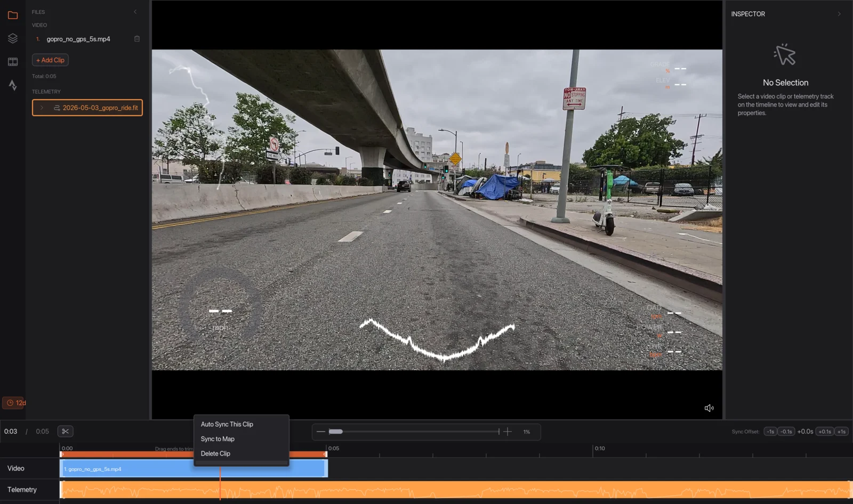Open the Layers sidebar icon
The width and height of the screenshot is (853, 504).
[x=13, y=38]
